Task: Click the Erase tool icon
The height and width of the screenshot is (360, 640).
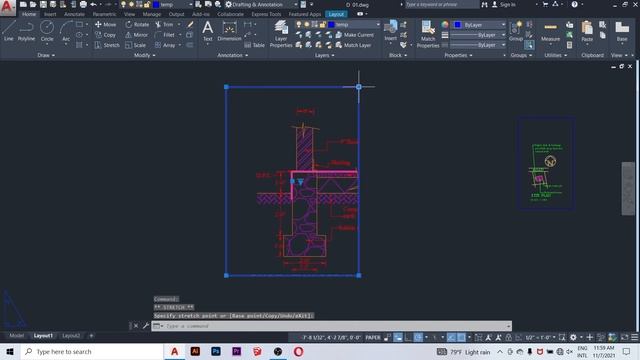Action: point(190,24)
